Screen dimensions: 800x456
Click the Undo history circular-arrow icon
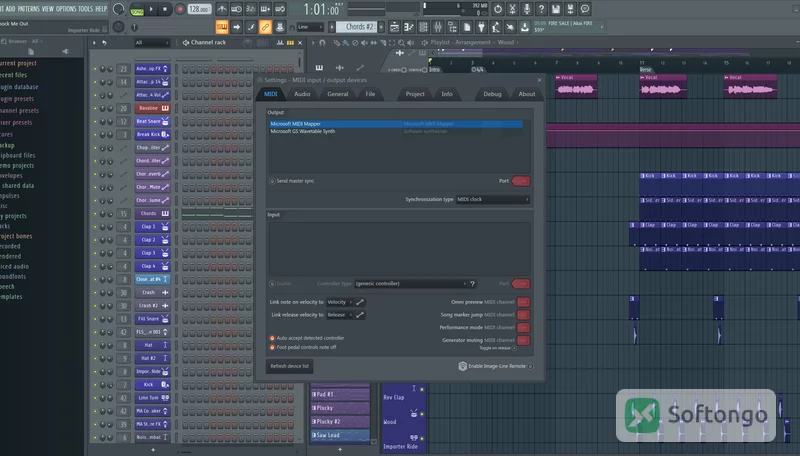tap(498, 9)
